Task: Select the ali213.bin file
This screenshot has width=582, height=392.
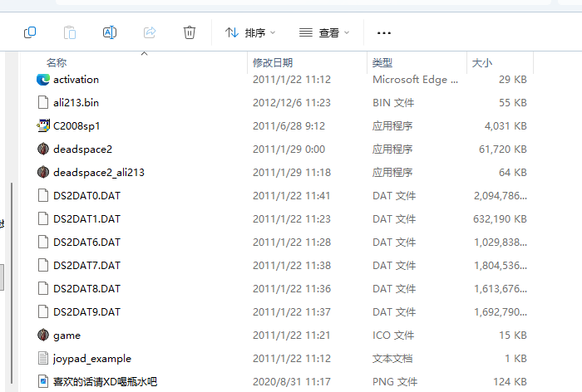Action: (x=76, y=103)
